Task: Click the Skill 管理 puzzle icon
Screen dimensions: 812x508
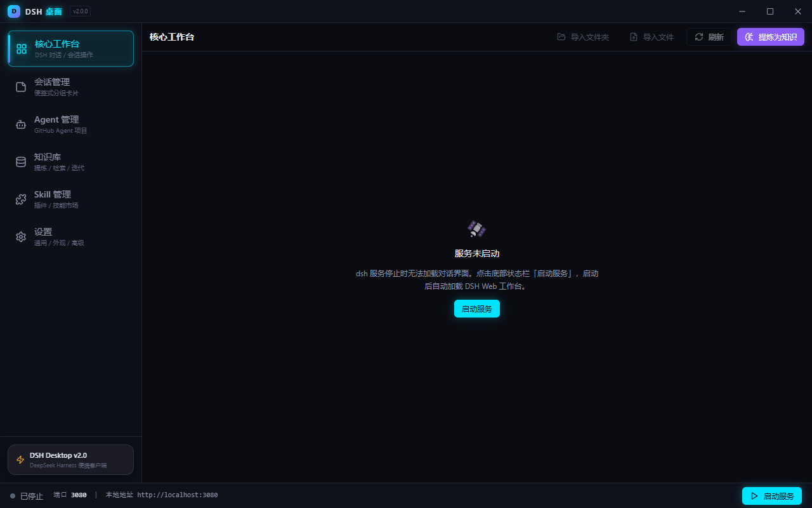Action: (x=21, y=199)
